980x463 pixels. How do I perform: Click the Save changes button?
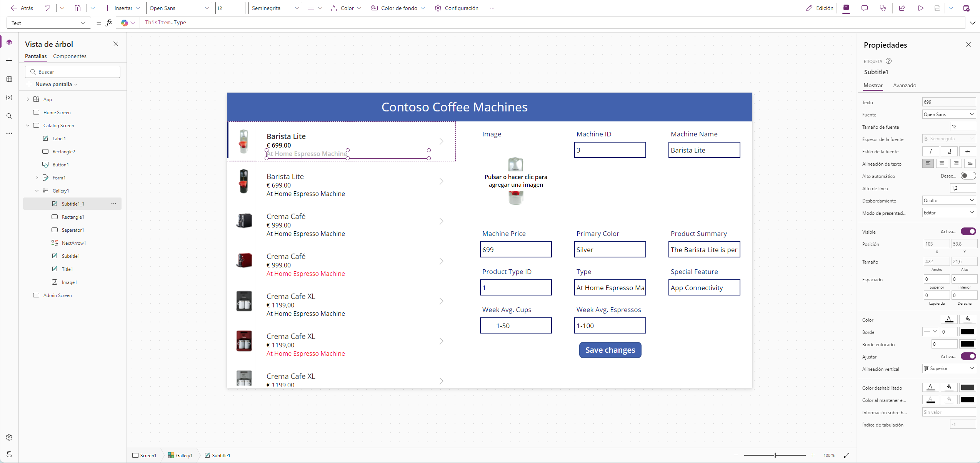pyautogui.click(x=610, y=350)
